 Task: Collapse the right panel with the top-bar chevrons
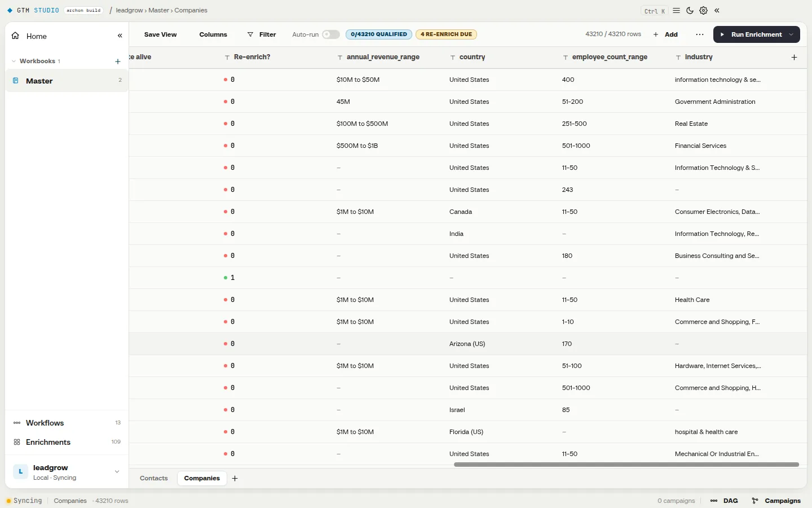(717, 11)
